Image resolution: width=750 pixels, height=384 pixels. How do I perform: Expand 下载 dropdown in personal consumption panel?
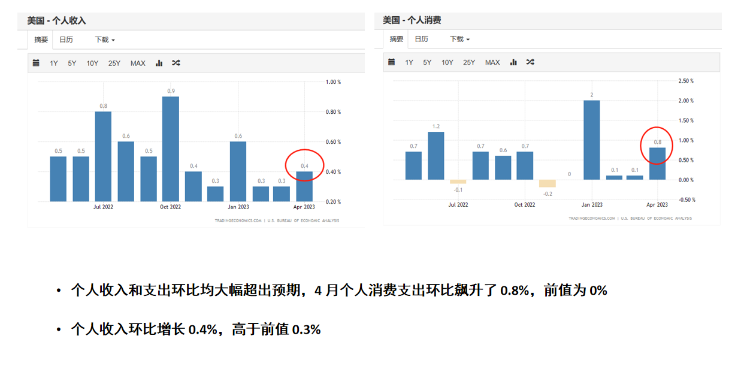tap(460, 39)
